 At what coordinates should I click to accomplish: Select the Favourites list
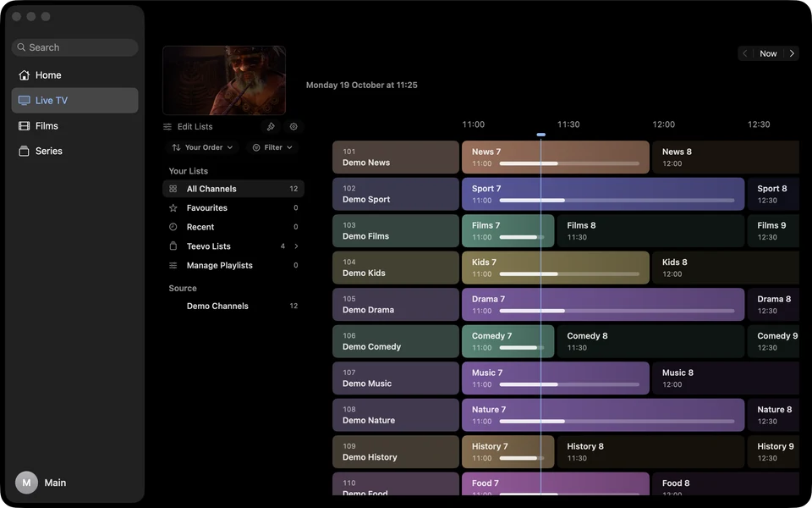pyautogui.click(x=233, y=208)
